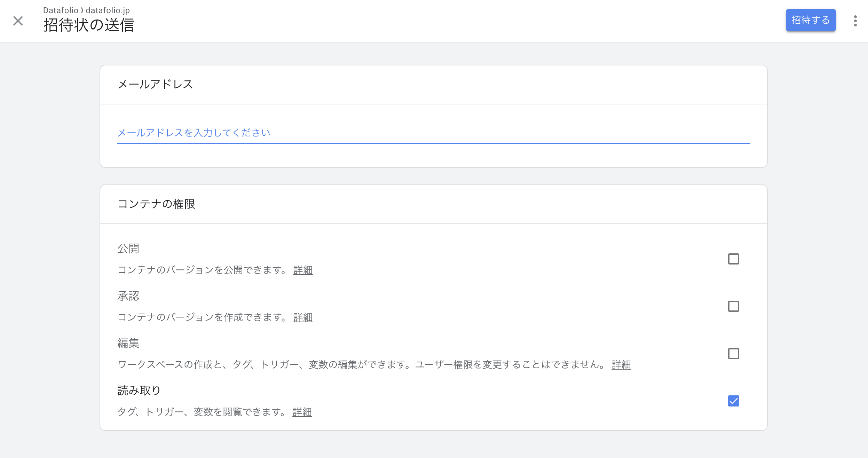868x458 pixels.
Task: Click the close X icon top left
Action: 18,21
